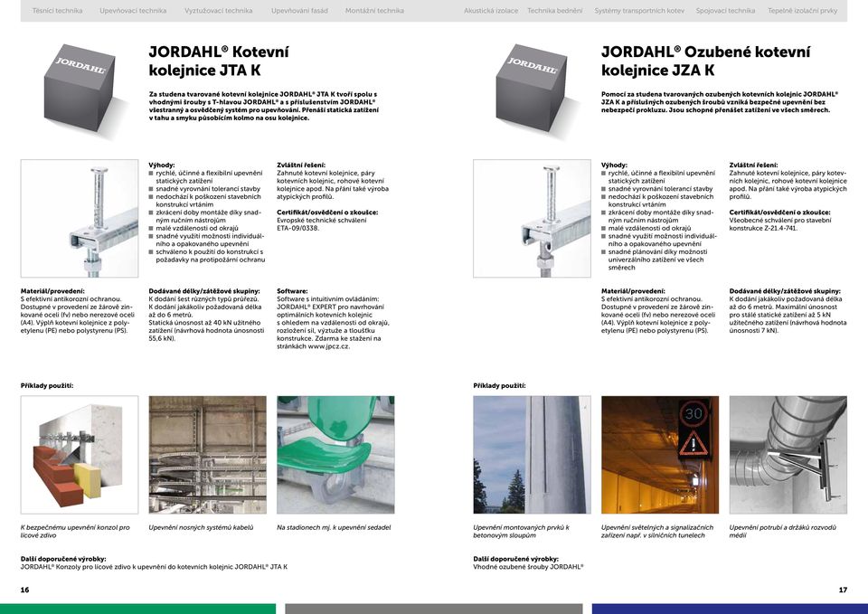The image size is (868, 614).
Task: Click 'Vhodné ozubené šrouby JORDAHL' text
Action: tap(528, 567)
